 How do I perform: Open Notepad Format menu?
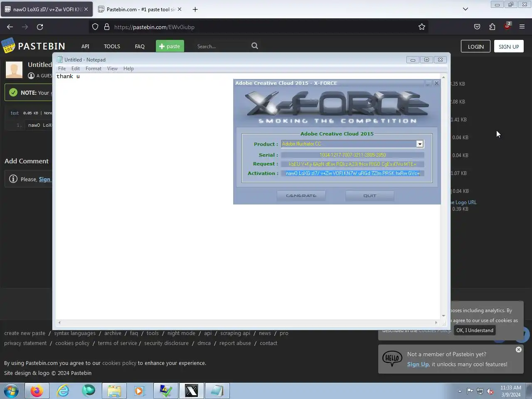[94, 69]
